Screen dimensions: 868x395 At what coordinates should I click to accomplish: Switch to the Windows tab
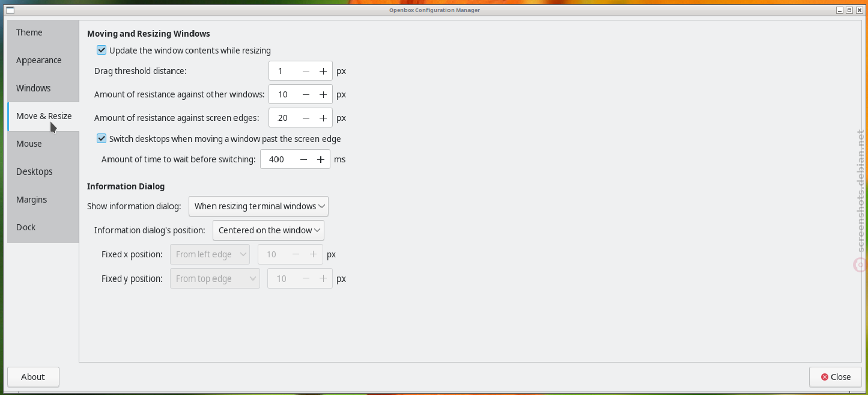[43, 88]
